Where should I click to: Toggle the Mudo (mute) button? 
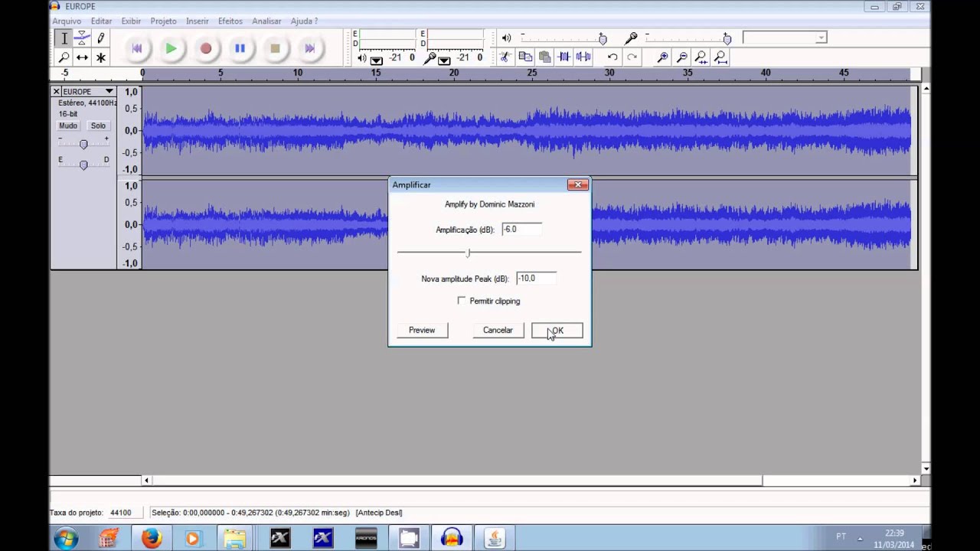click(68, 126)
